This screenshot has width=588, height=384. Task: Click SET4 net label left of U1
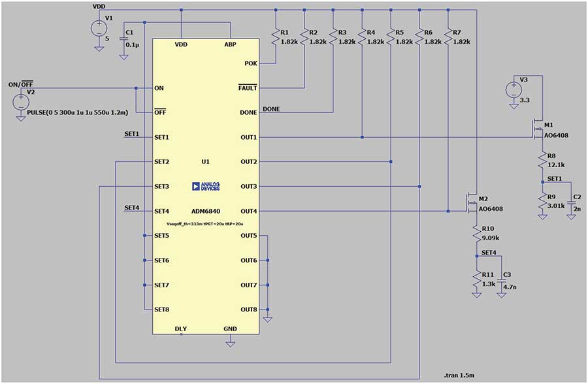[x=131, y=208]
